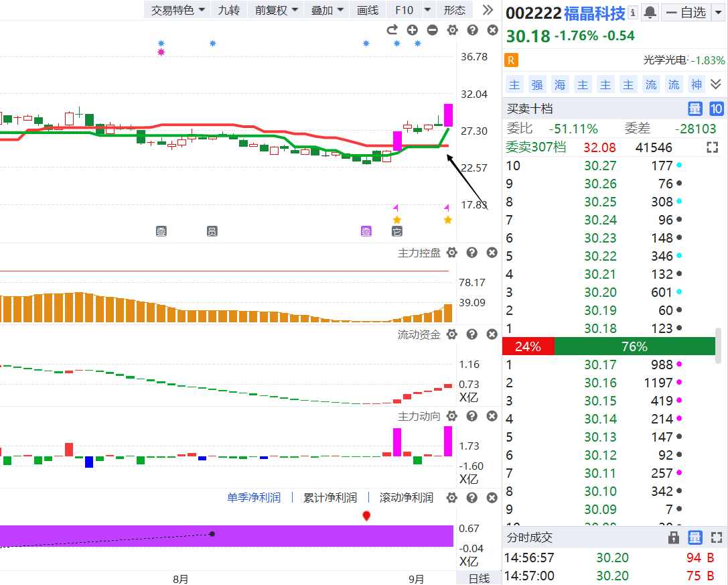The height and width of the screenshot is (585, 728).
Task: Click the 海 tag button
Action: [x=560, y=84]
